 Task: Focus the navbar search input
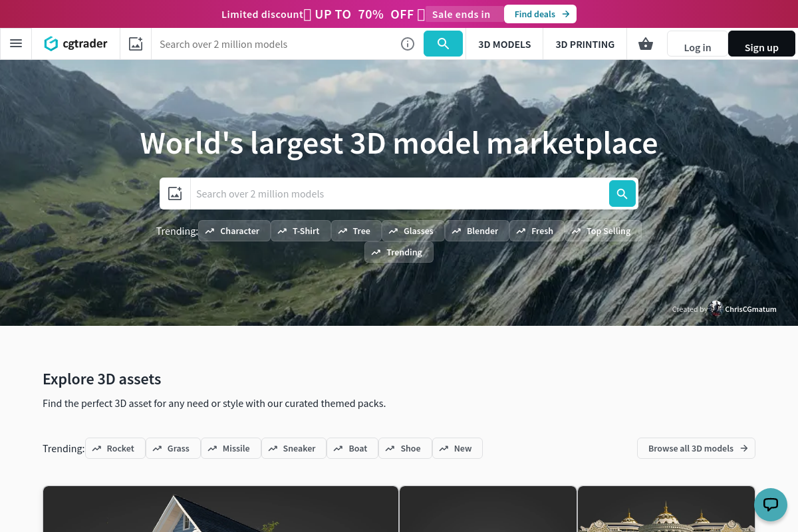(275, 44)
